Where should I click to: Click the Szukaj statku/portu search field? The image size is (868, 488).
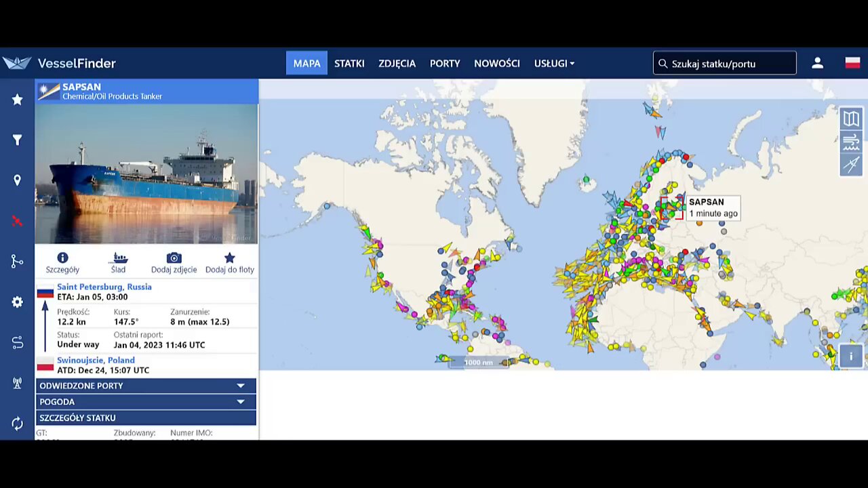coord(724,63)
